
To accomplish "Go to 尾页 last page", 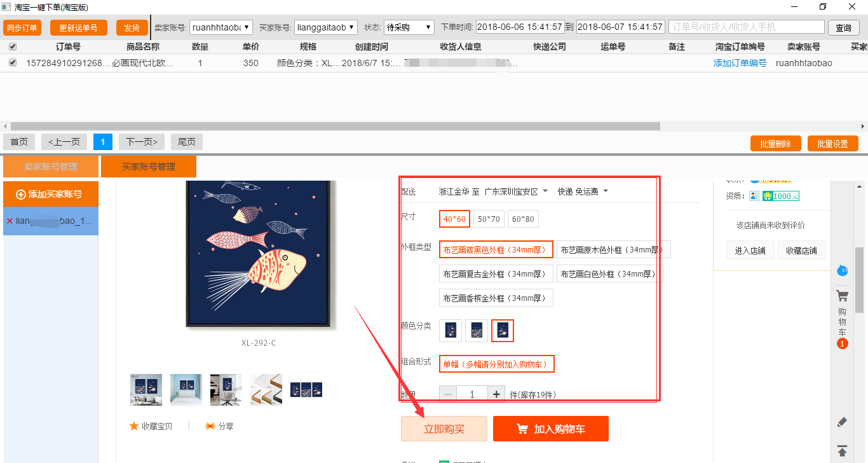I will [x=187, y=142].
